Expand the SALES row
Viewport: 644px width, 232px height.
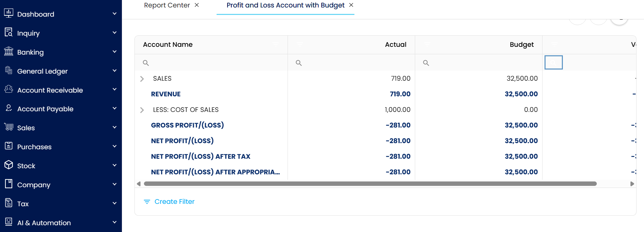tap(142, 79)
